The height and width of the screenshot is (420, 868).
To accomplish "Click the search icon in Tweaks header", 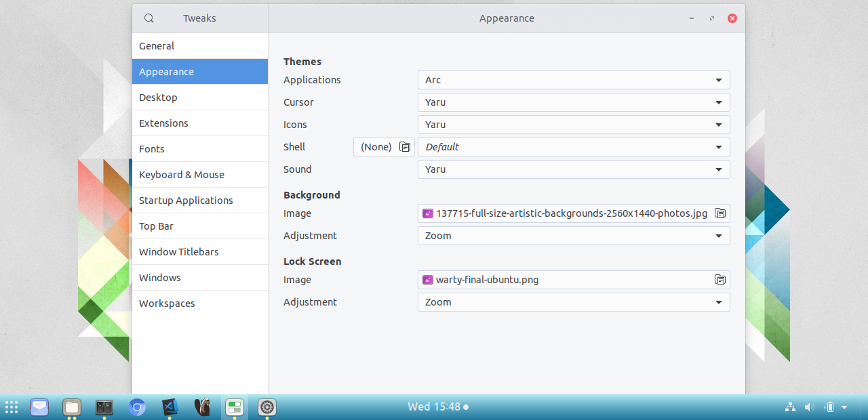I will click(x=149, y=18).
